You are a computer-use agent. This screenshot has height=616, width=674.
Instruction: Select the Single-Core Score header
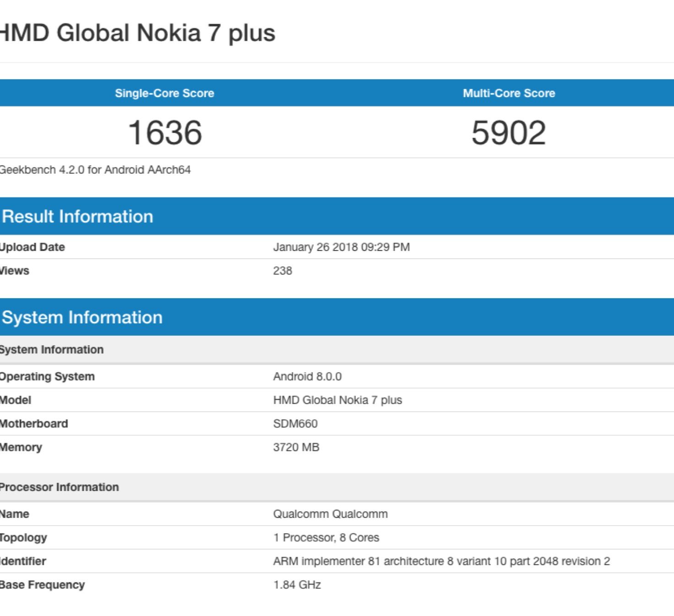(164, 93)
